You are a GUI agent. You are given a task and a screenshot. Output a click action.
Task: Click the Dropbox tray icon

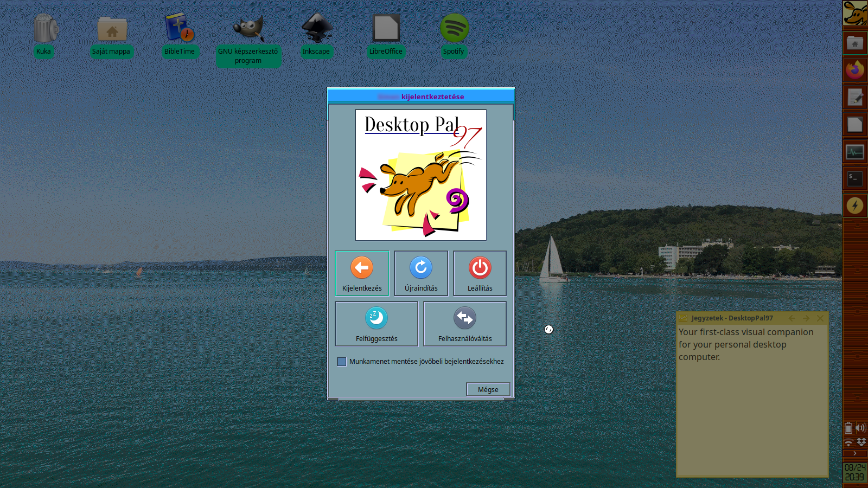(x=861, y=442)
